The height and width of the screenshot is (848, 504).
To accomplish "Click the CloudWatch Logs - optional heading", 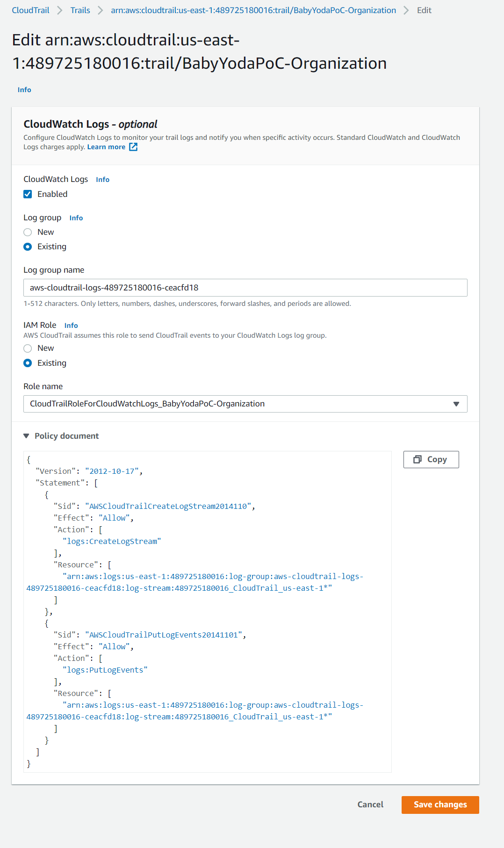I will coord(90,124).
